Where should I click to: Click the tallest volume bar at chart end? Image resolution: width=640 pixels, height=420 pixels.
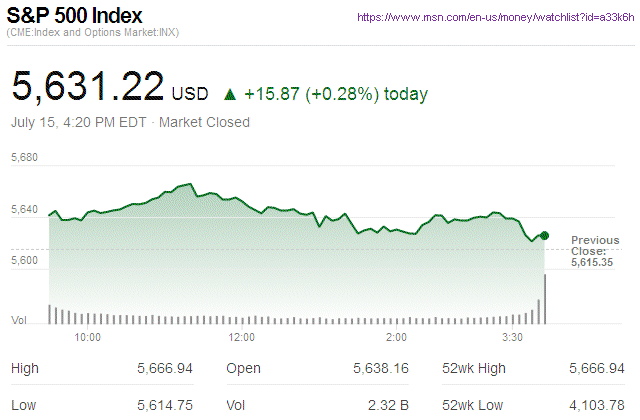click(545, 298)
